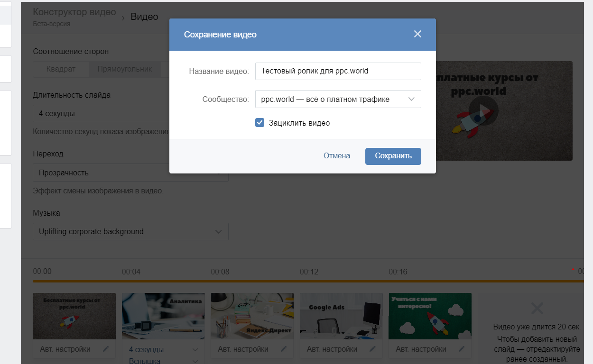Expand the 'Переход' transition dropdown showing Прозрачность
The height and width of the screenshot is (364, 593).
130,173
